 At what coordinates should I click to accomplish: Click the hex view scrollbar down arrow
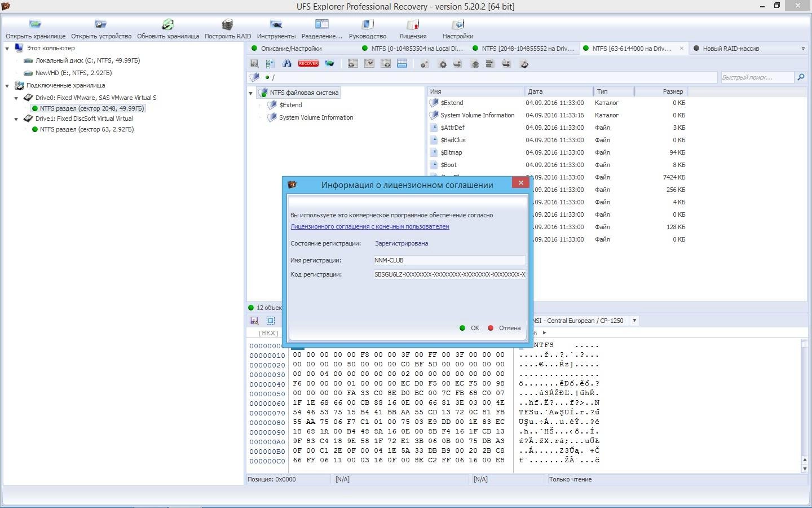[804, 469]
